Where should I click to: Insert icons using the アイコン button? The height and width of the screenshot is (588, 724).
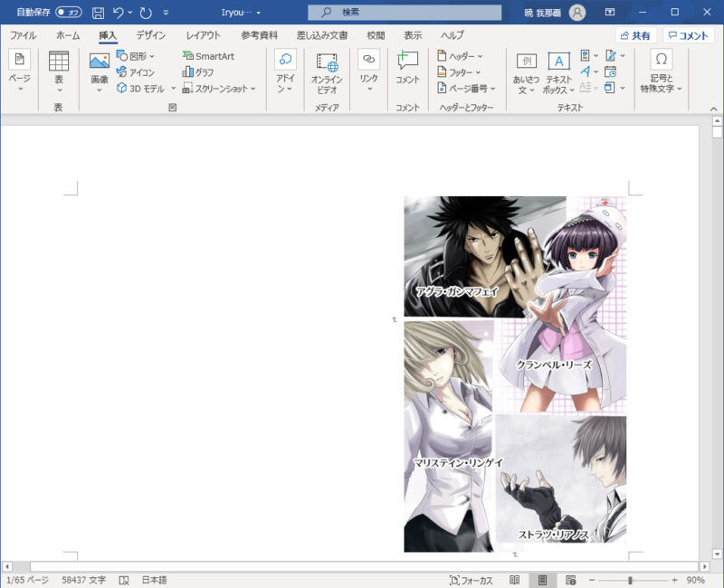coord(135,72)
